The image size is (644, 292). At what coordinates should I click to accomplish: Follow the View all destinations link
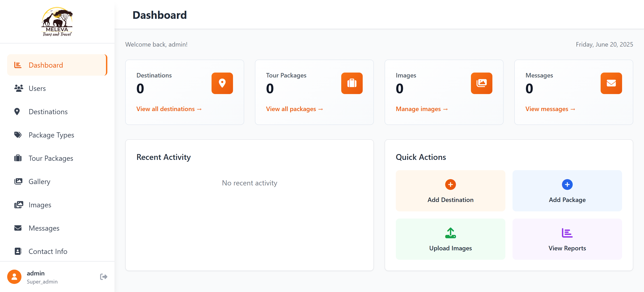point(169,109)
